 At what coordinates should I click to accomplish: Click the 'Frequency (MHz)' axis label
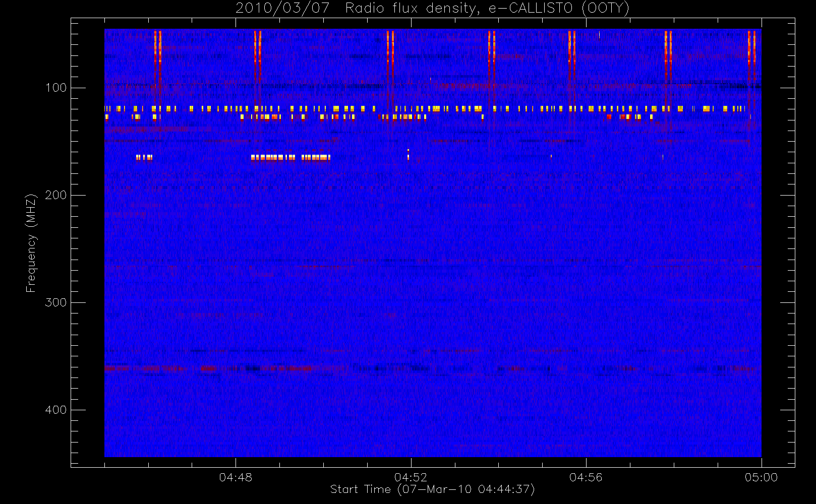coord(31,243)
